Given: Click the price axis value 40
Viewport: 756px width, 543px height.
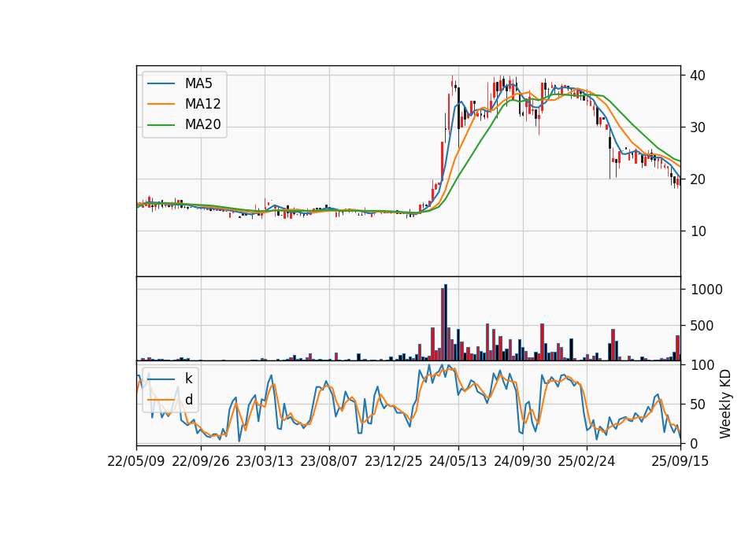Looking at the screenshot, I should (698, 76).
